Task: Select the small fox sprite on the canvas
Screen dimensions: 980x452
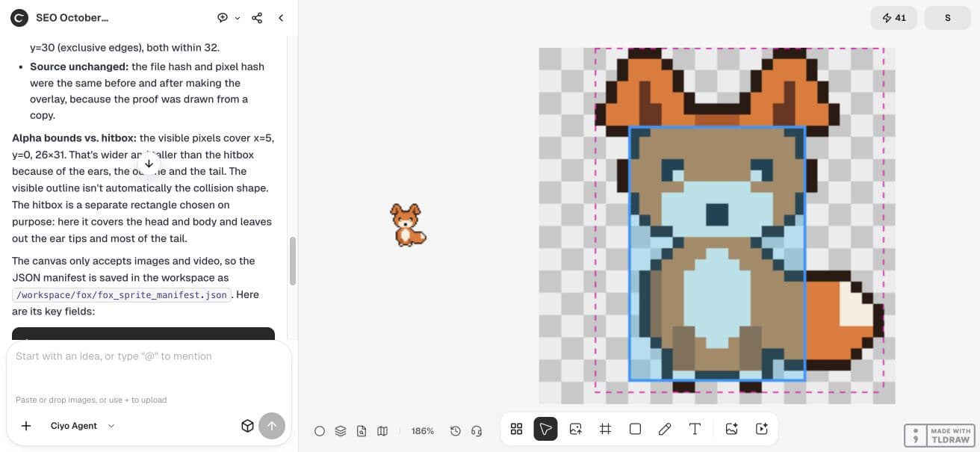Action: point(408,225)
